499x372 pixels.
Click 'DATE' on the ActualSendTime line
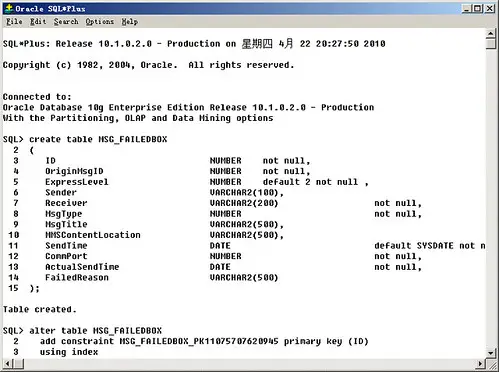tap(220, 267)
